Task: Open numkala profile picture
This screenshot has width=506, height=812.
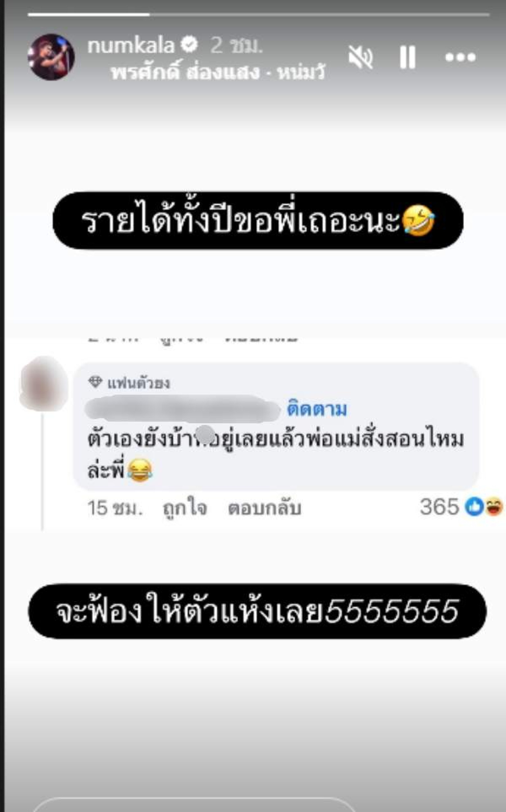Action: point(51,57)
